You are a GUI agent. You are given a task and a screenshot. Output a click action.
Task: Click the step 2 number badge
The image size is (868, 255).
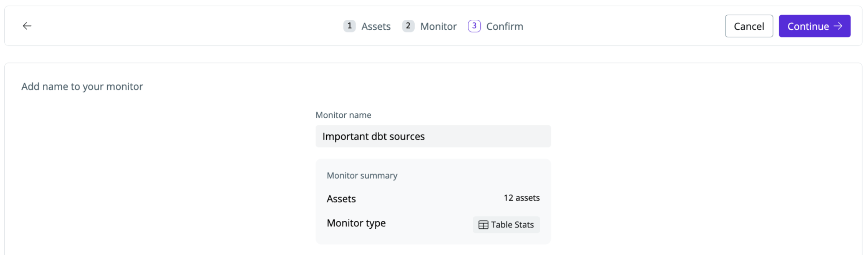[x=408, y=26]
